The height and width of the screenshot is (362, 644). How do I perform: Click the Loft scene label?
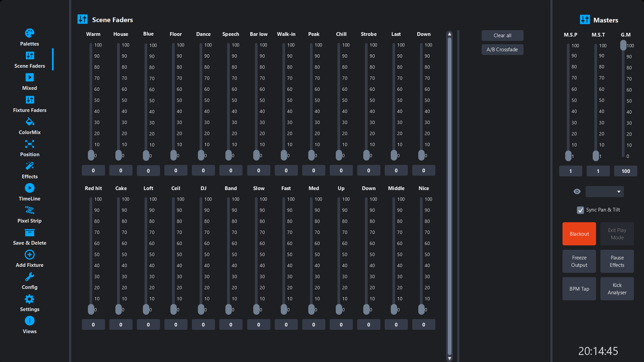click(x=148, y=188)
